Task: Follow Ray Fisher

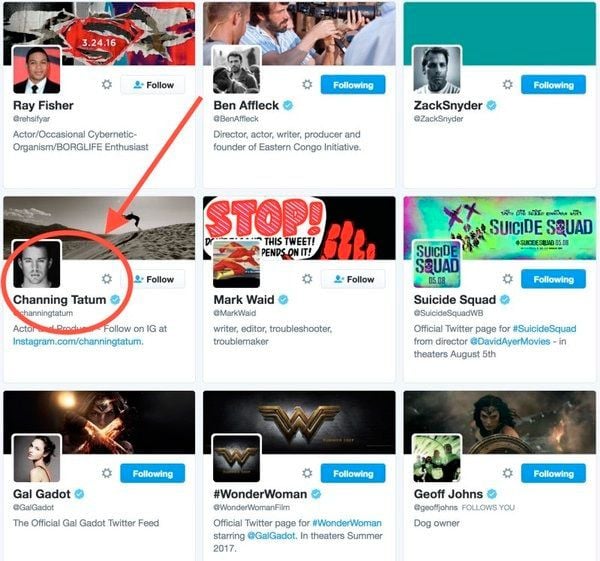Action: coord(153,85)
